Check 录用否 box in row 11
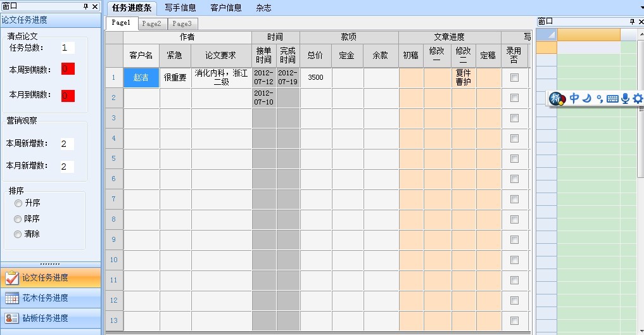 514,280
